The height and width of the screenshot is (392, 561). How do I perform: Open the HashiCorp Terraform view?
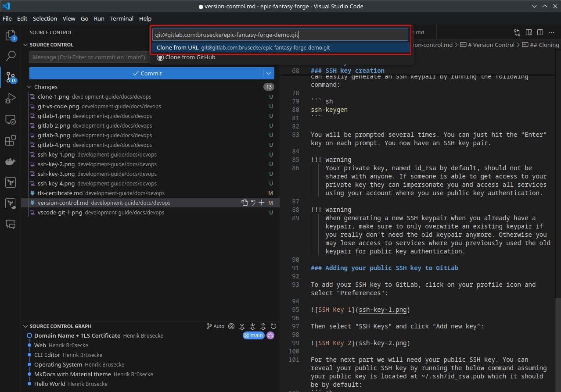[11, 182]
